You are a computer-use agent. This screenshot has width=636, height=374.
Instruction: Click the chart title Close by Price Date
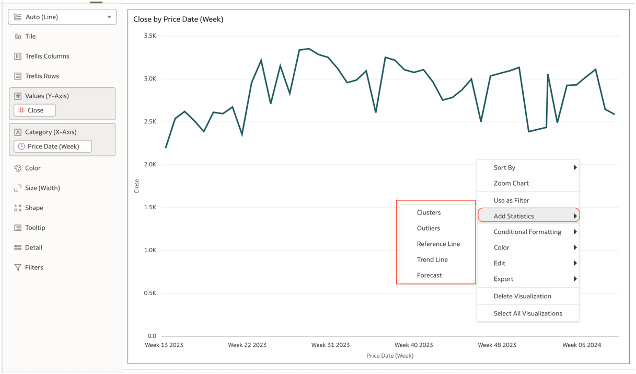pos(178,19)
